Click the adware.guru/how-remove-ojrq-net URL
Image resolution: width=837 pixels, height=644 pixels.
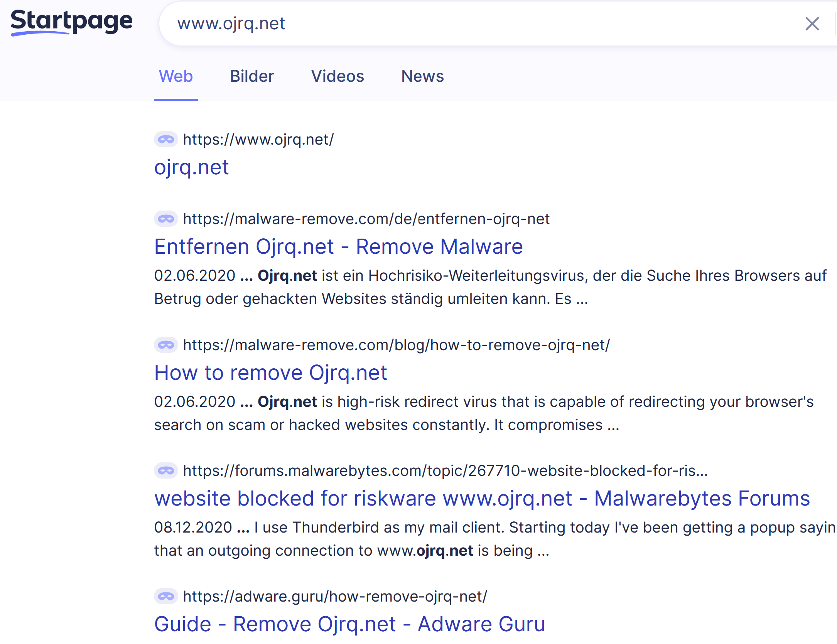(335, 596)
